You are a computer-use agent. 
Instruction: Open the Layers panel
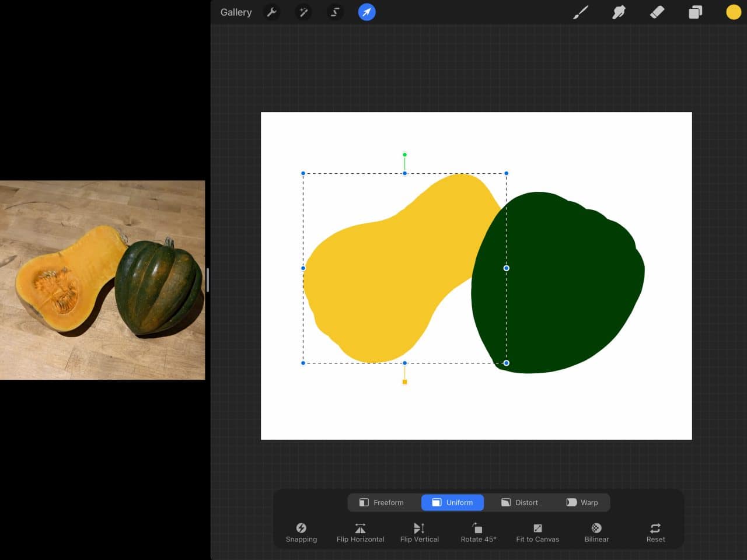[x=695, y=12]
